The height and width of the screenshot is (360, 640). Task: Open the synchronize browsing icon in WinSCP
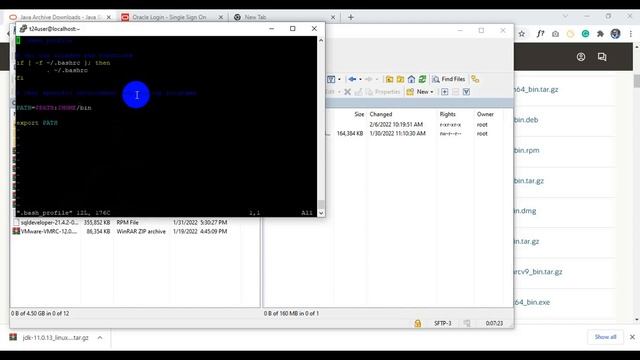coord(475,79)
